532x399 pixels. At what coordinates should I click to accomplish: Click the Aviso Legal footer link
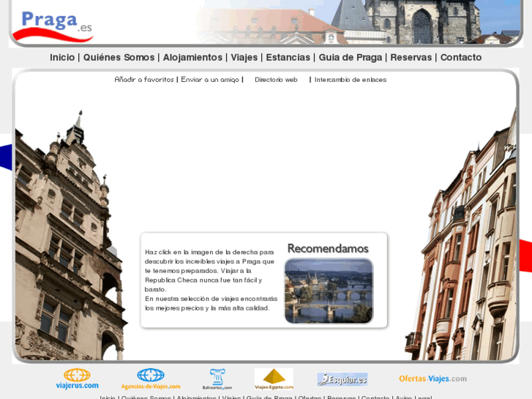(413, 397)
